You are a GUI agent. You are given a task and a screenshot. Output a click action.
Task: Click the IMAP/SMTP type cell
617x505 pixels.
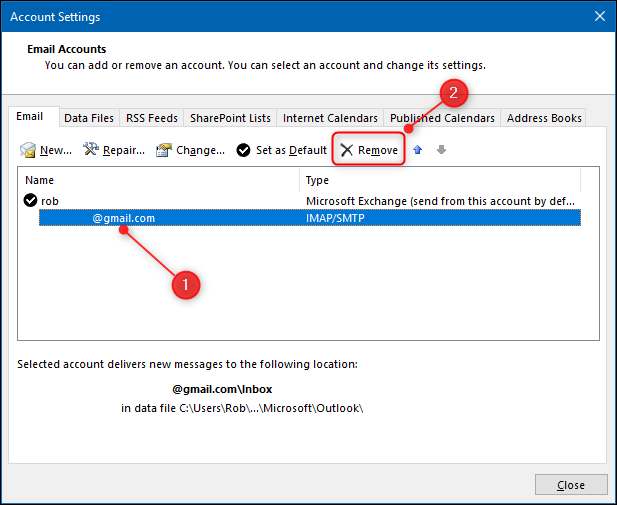tap(335, 218)
